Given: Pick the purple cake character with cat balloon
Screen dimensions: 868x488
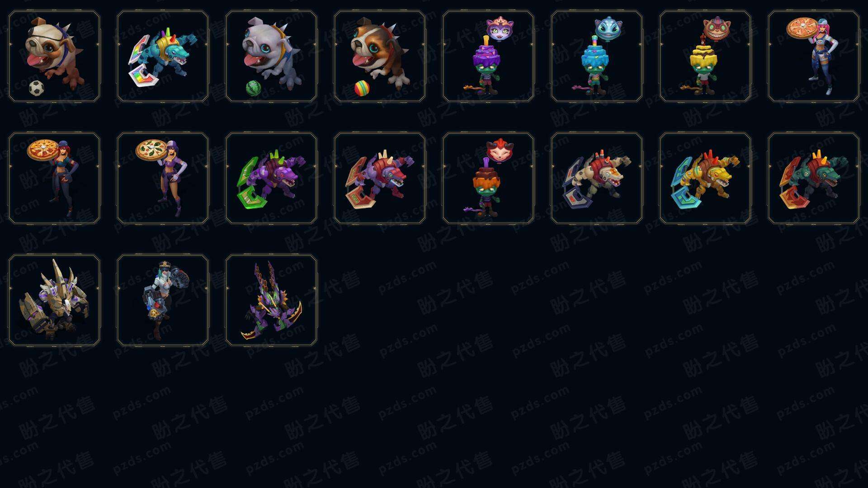Looking at the screenshot, I should point(488,56).
